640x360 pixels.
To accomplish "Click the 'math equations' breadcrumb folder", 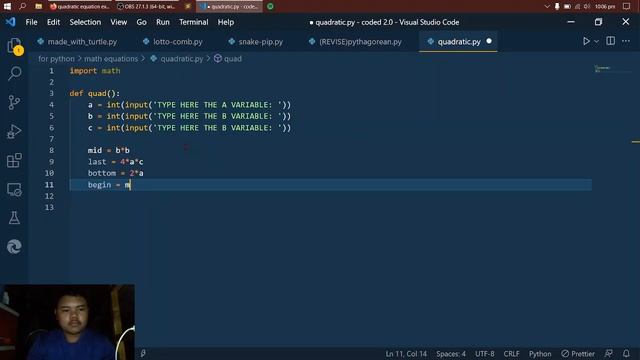I will pos(111,59).
